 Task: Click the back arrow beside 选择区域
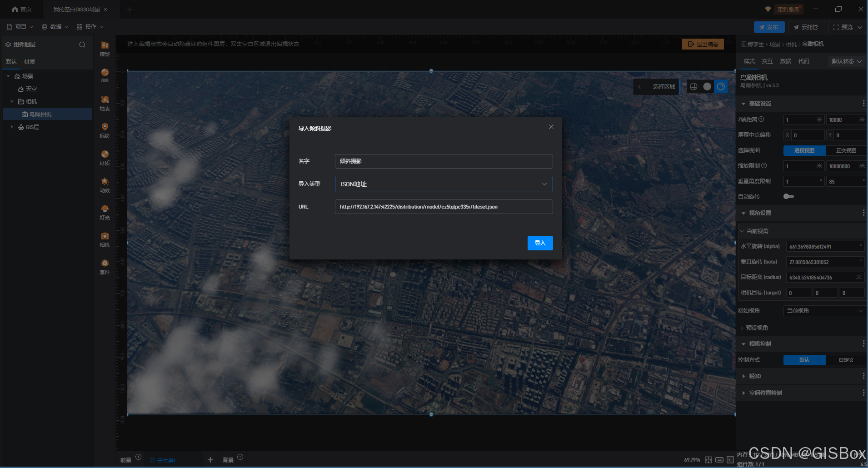click(639, 87)
